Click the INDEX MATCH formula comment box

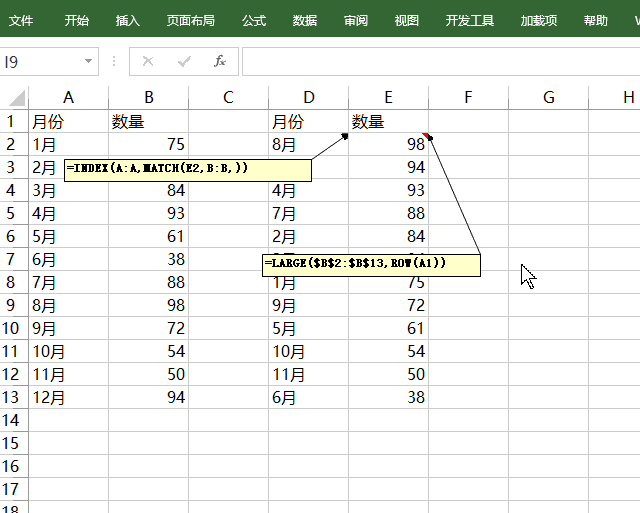(188, 170)
